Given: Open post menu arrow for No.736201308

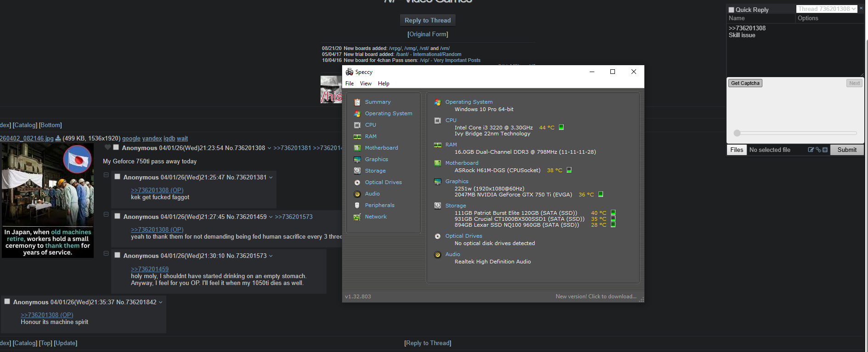Looking at the screenshot, I should (270, 148).
